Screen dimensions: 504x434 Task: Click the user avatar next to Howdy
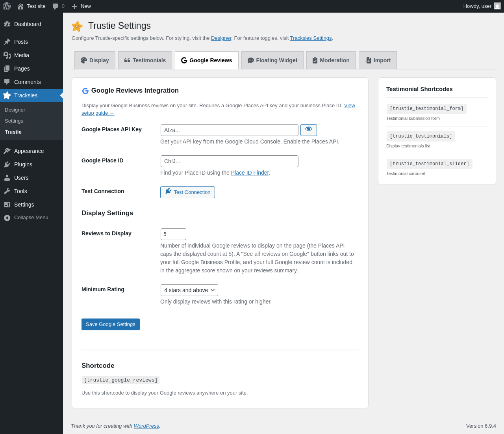(497, 6)
